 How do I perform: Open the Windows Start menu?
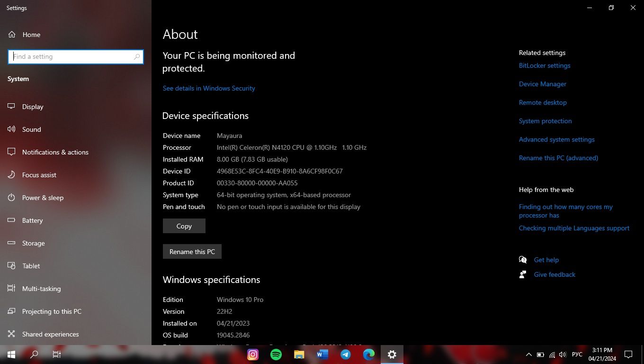[11, 355]
